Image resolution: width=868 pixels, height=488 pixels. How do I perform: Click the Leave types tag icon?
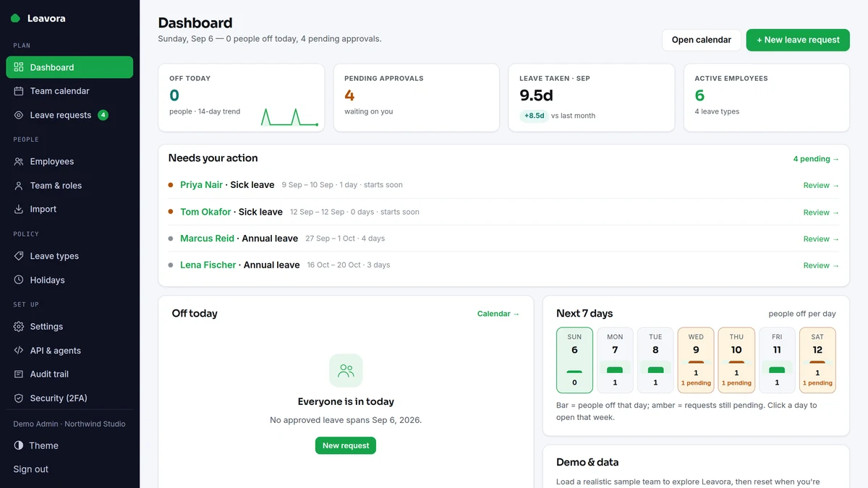pos(19,256)
